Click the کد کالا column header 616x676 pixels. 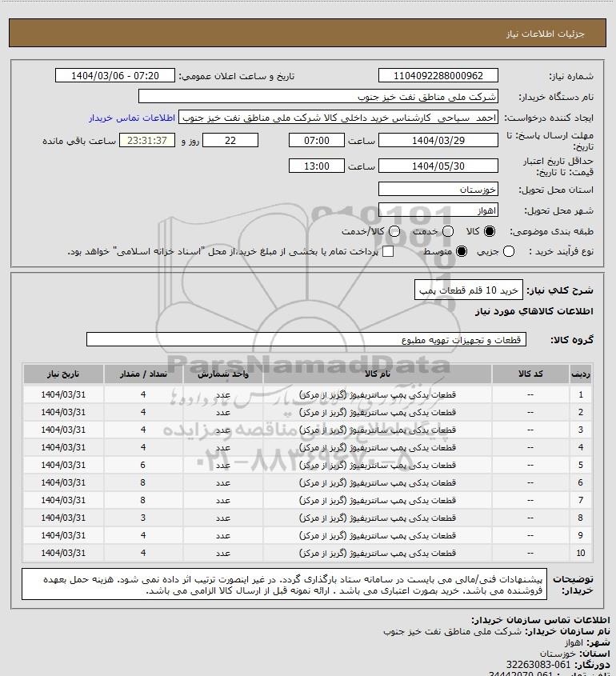pyautogui.click(x=530, y=374)
